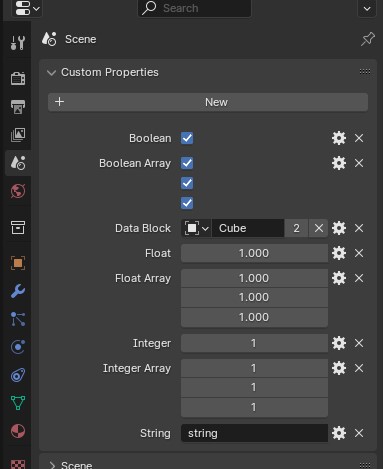Open the Modifiers wrench tab
Viewport: 383px width, 469px height.
(18, 291)
